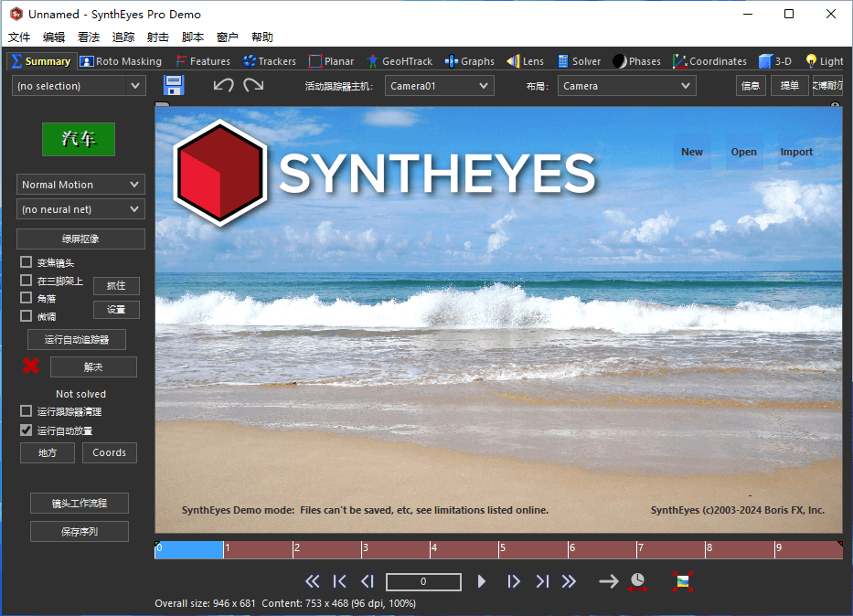Open the Light room via its icon
853x616 pixels.
[812, 61]
